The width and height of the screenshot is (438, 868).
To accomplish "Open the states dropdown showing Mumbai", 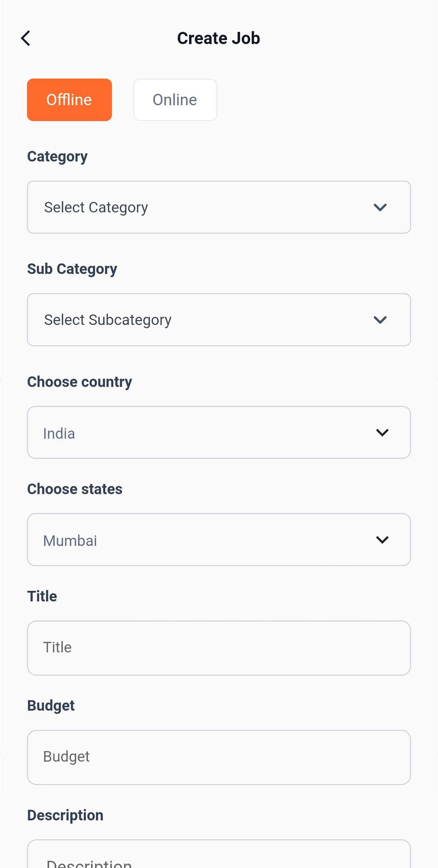I will click(x=203, y=540).
